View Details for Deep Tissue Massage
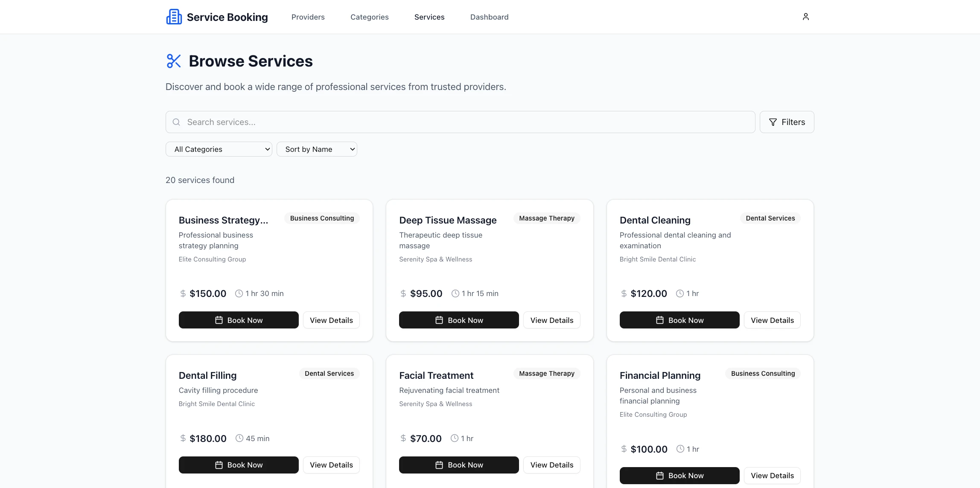 (551, 320)
